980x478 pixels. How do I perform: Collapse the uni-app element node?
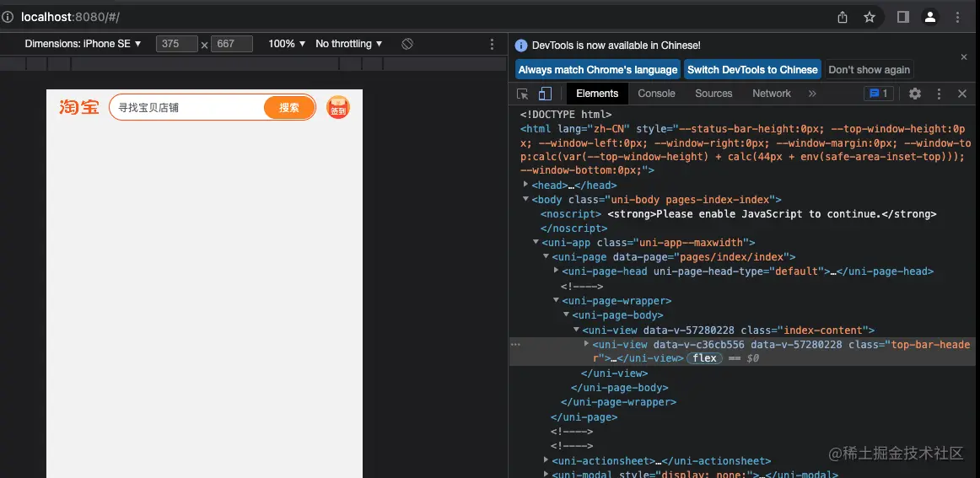[x=536, y=243]
